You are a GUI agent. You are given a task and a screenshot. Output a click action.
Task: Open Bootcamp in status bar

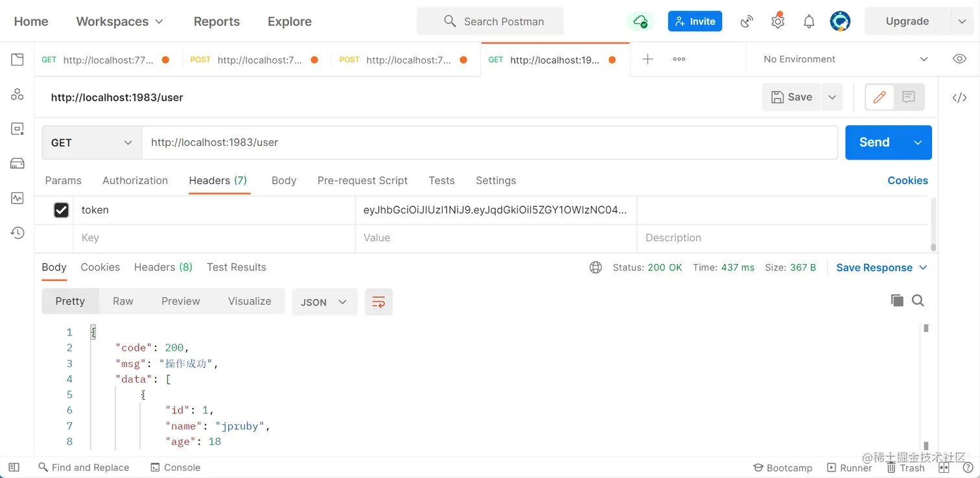(x=782, y=468)
